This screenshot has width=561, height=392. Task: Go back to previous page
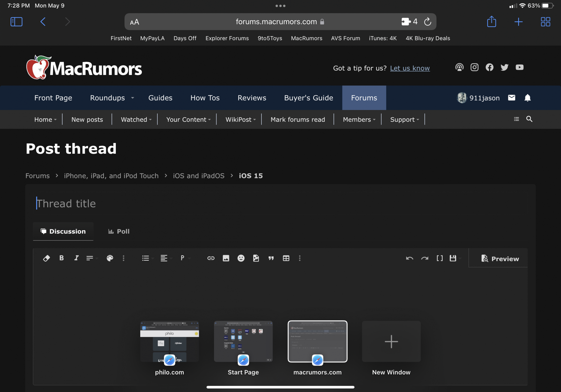pos(43,22)
